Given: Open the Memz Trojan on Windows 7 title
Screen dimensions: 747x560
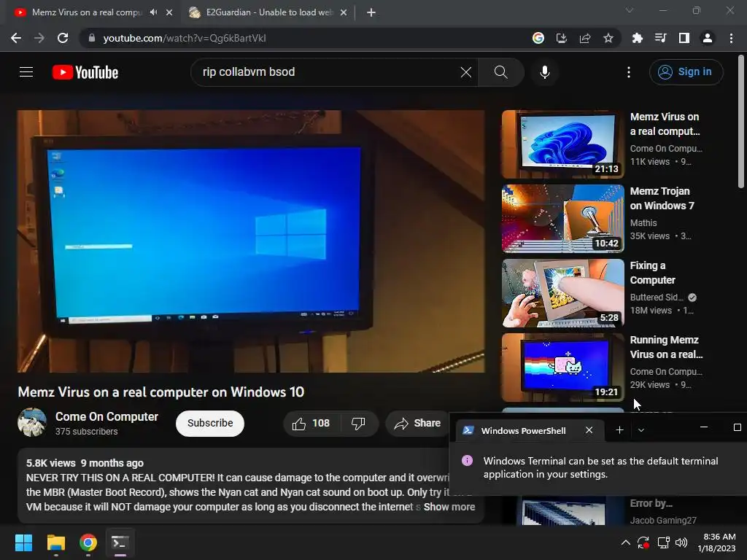Looking at the screenshot, I should pos(662,198).
